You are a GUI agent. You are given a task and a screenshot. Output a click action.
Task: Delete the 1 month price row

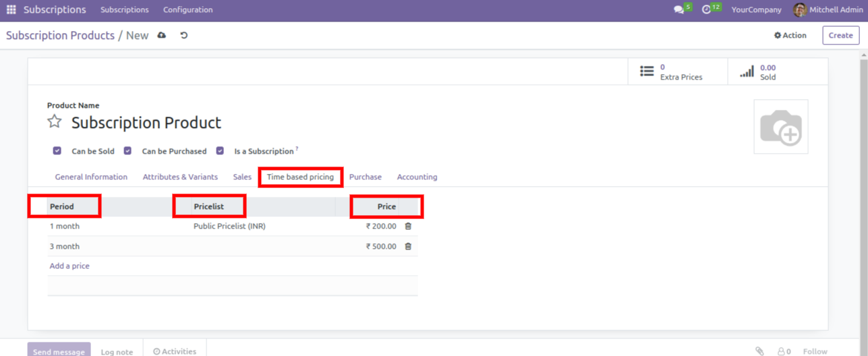coord(408,227)
